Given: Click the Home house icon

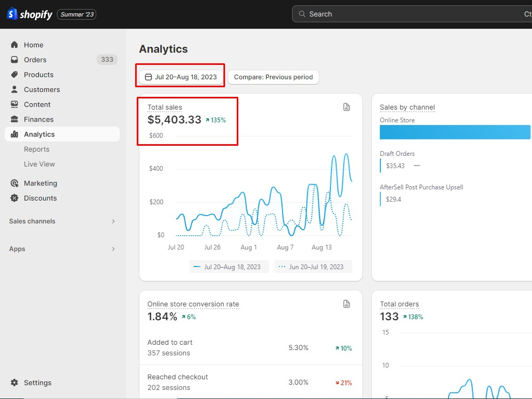Looking at the screenshot, I should 14,45.
